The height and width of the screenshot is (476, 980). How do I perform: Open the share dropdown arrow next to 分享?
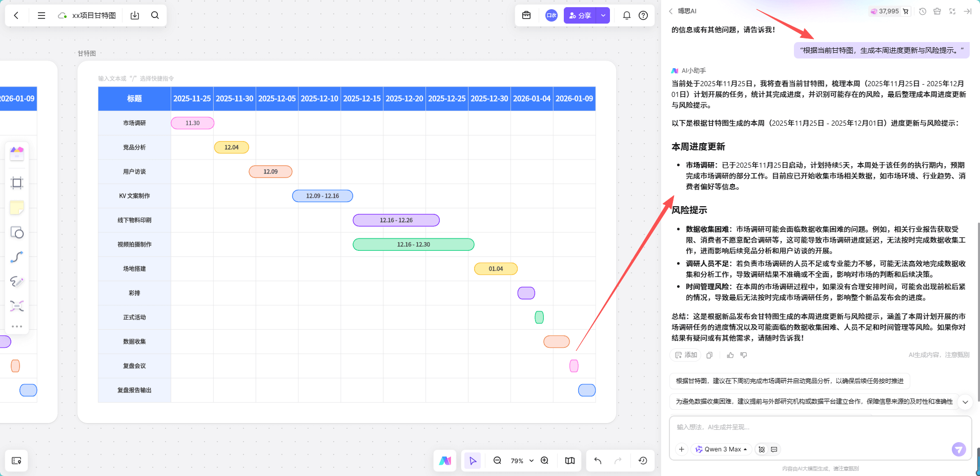click(x=603, y=15)
